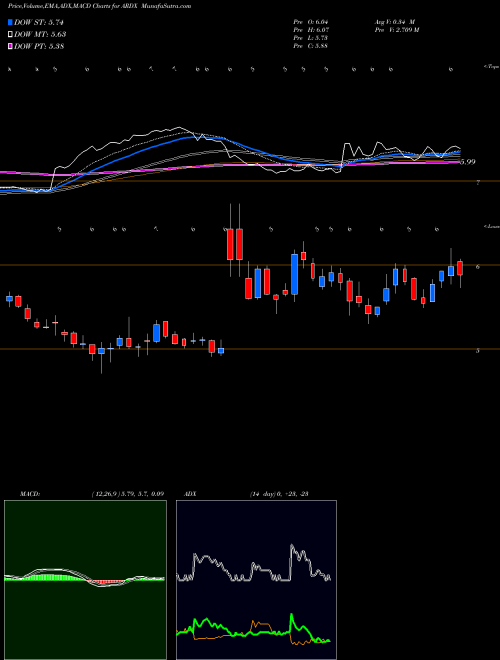Click the 'ADX' panel heading
This screenshot has width=500, height=660.
[190, 494]
